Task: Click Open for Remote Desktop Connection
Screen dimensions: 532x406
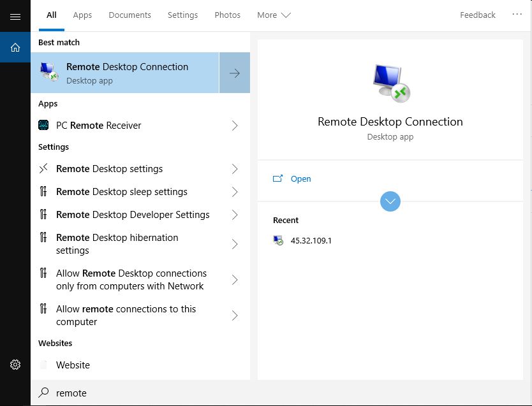Action: (x=300, y=178)
